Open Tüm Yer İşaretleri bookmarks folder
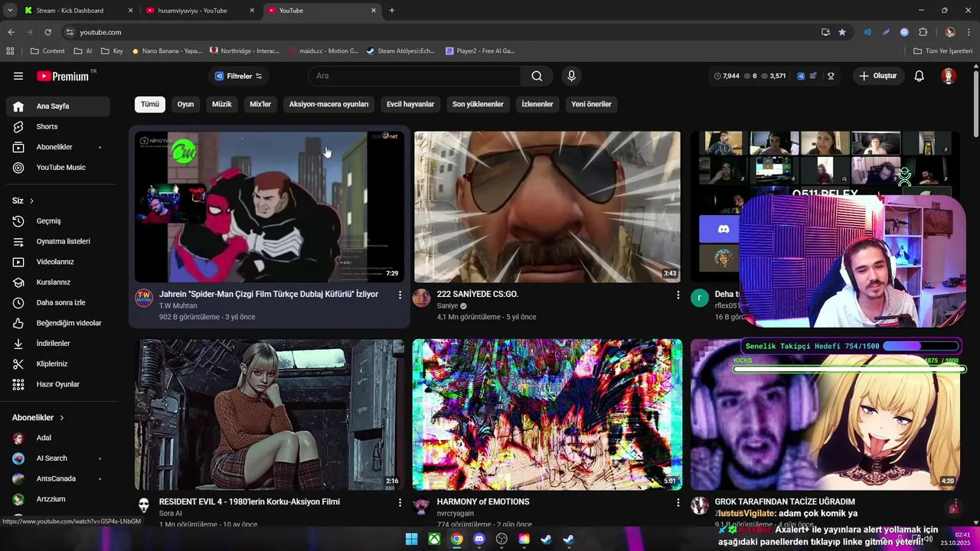Screen dimensions: 980x551 click(943, 51)
